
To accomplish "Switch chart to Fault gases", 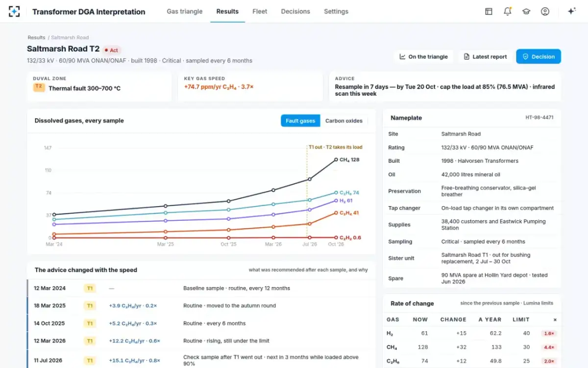I will click(x=300, y=121).
